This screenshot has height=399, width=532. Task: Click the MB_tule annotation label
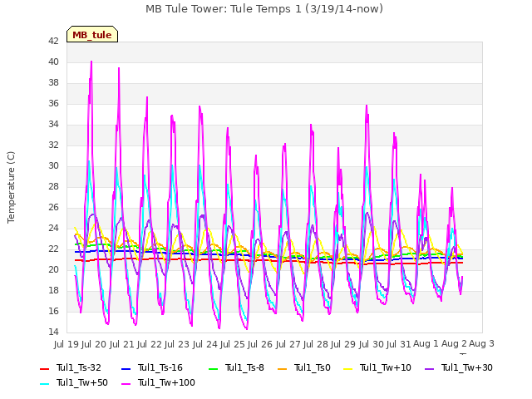click(92, 35)
